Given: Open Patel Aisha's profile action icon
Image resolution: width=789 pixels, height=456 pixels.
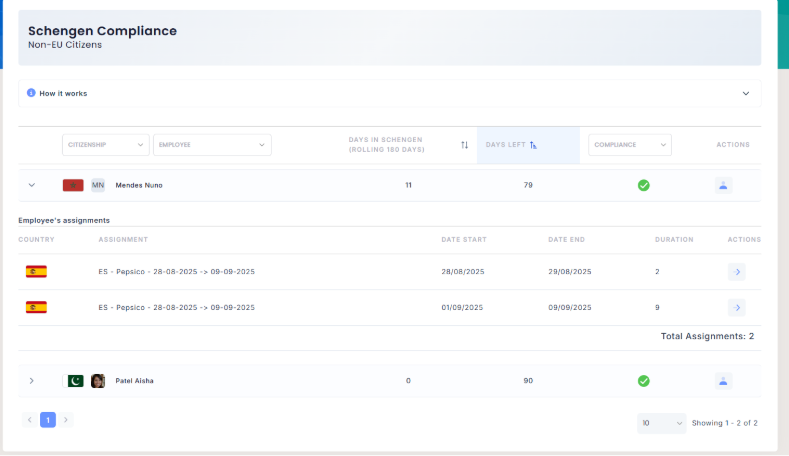Looking at the screenshot, I should [x=724, y=381].
